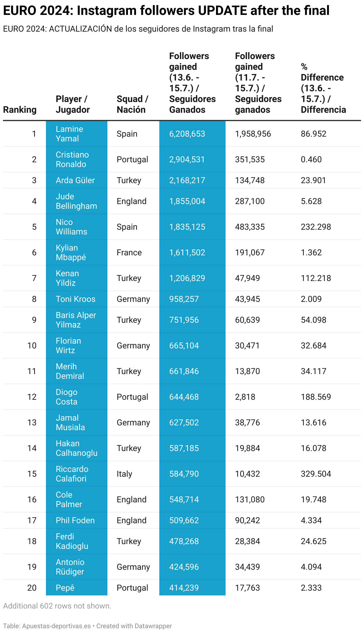Click the % Difference column header
Screen dimensions: 364x633
point(323,88)
